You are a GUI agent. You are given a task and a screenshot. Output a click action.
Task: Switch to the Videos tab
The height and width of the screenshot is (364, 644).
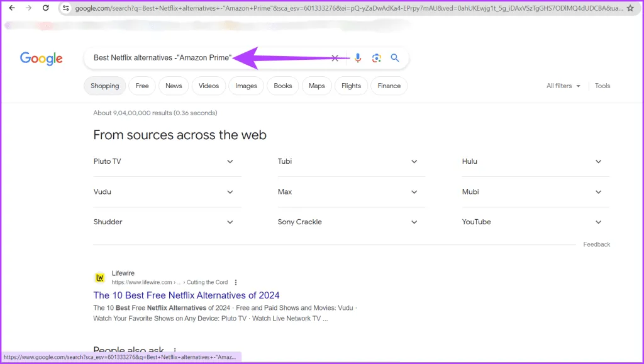tap(209, 86)
